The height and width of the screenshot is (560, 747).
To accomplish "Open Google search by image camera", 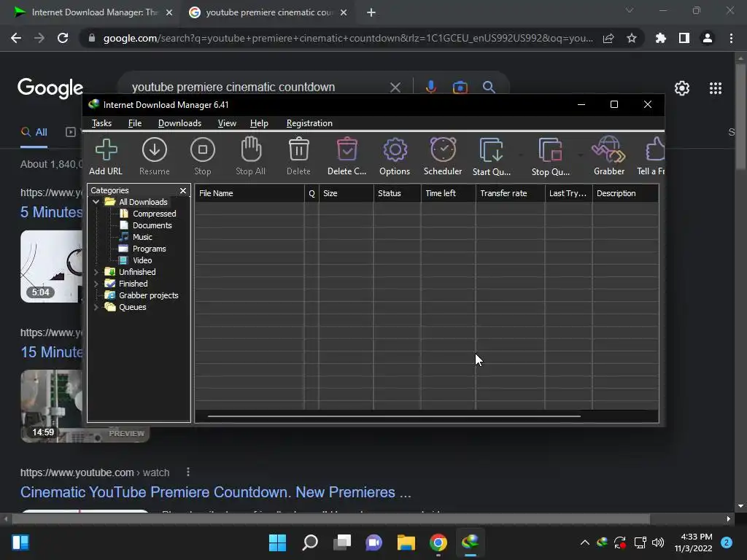I will [460, 87].
